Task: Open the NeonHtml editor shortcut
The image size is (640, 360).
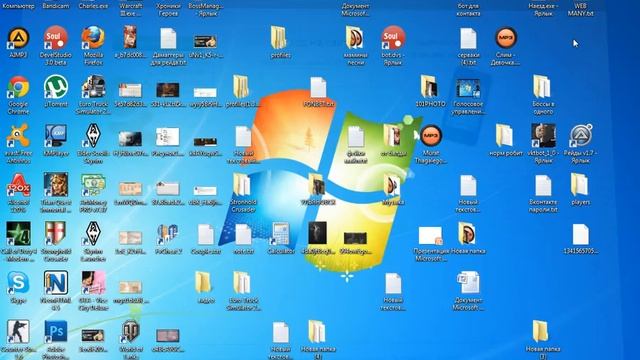Action: click(x=56, y=283)
